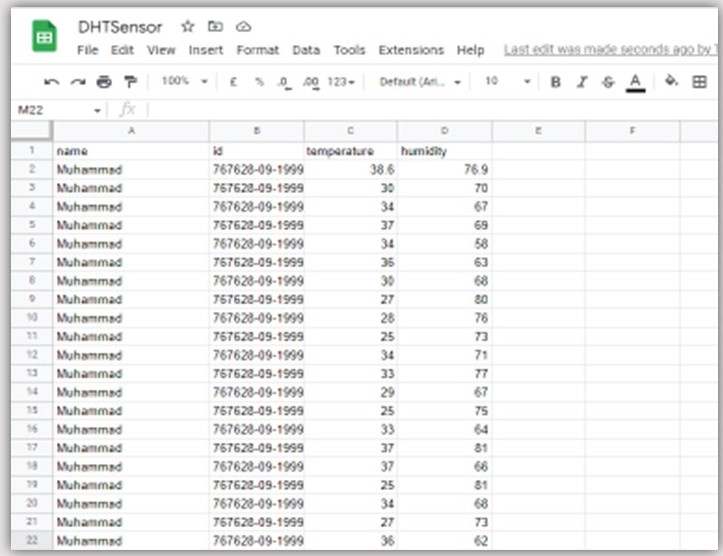Open the Google Sheets home icon

point(44,38)
